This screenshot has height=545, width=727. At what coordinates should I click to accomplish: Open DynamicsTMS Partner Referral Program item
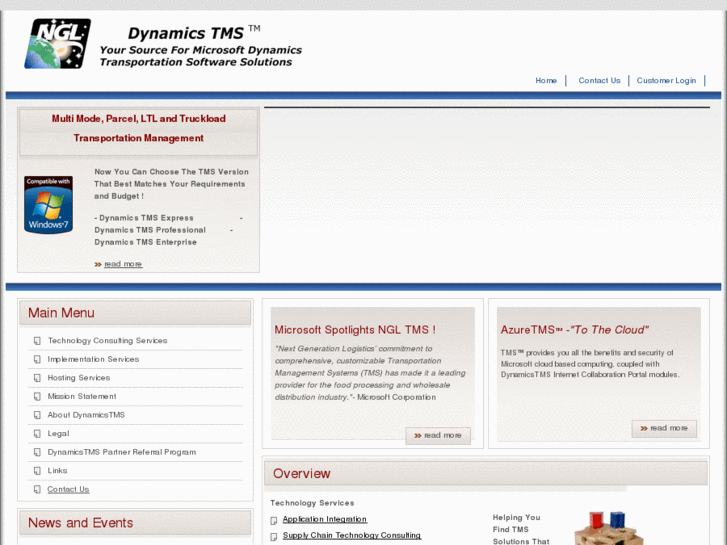121,452
